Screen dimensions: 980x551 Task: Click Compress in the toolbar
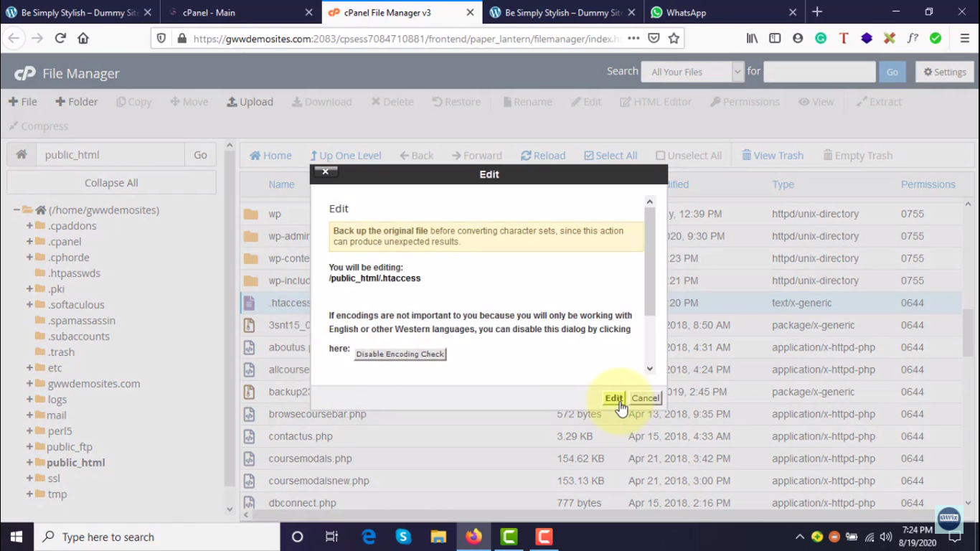pos(38,126)
